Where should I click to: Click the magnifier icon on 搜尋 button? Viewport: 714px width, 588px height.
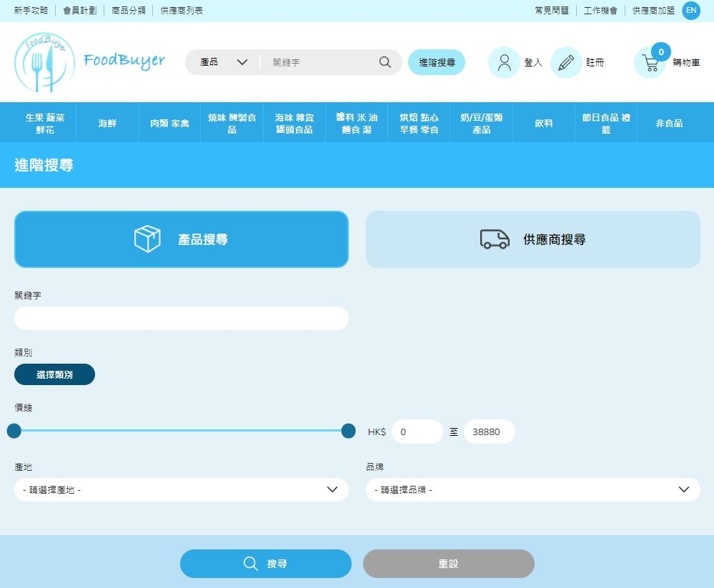[x=250, y=564]
